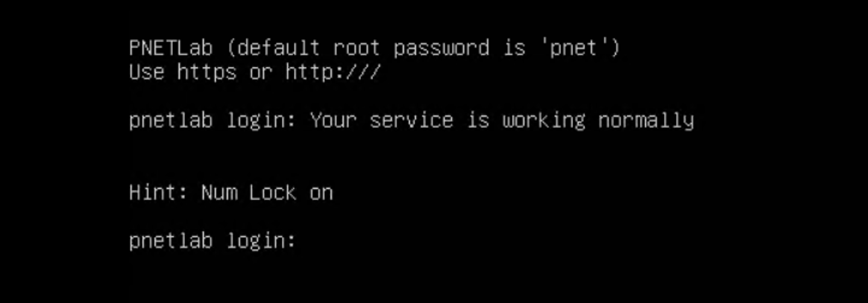The width and height of the screenshot is (868, 303).
Task: Click the "Num Lock" text
Action: point(248,193)
